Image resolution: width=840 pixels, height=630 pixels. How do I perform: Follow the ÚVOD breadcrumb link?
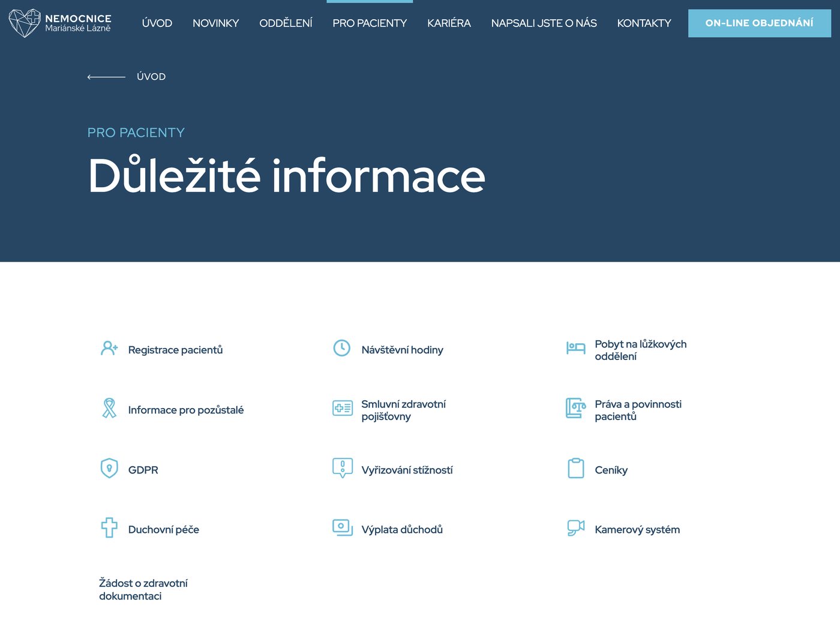[151, 77]
